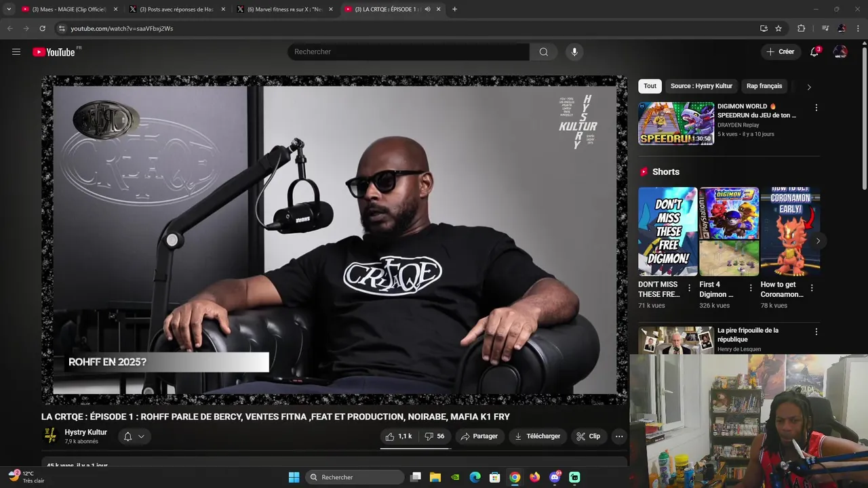The height and width of the screenshot is (488, 868).
Task: Open Chrome extensions puzzle icon
Action: 802,28
